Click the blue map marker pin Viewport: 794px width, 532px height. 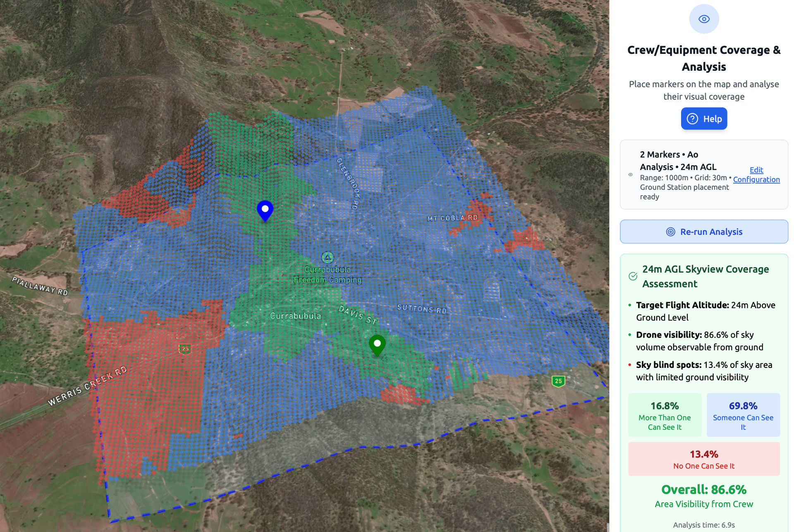[265, 210]
